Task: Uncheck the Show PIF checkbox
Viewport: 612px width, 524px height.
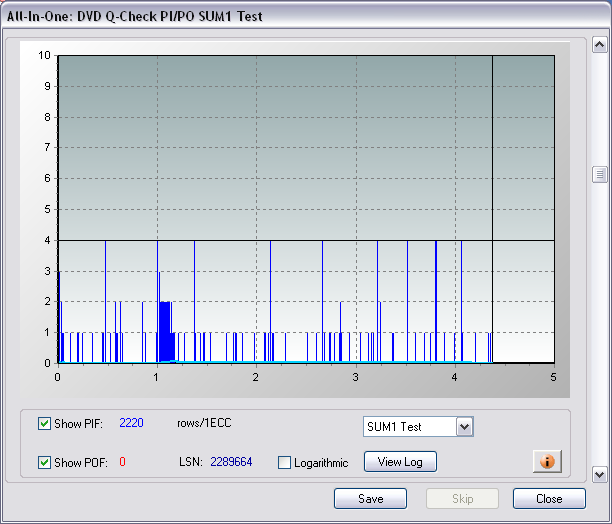Action: point(44,423)
